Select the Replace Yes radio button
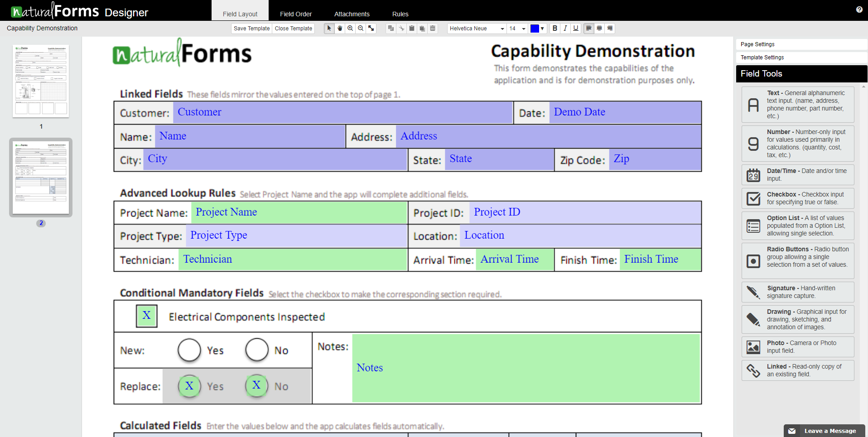The width and height of the screenshot is (868, 437). [x=189, y=386]
